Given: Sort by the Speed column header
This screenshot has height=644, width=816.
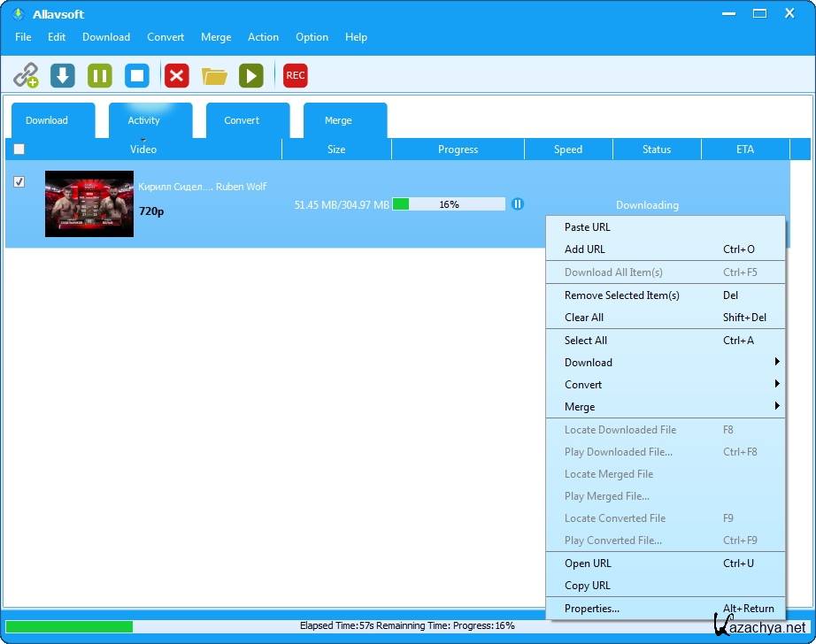Looking at the screenshot, I should [568, 149].
